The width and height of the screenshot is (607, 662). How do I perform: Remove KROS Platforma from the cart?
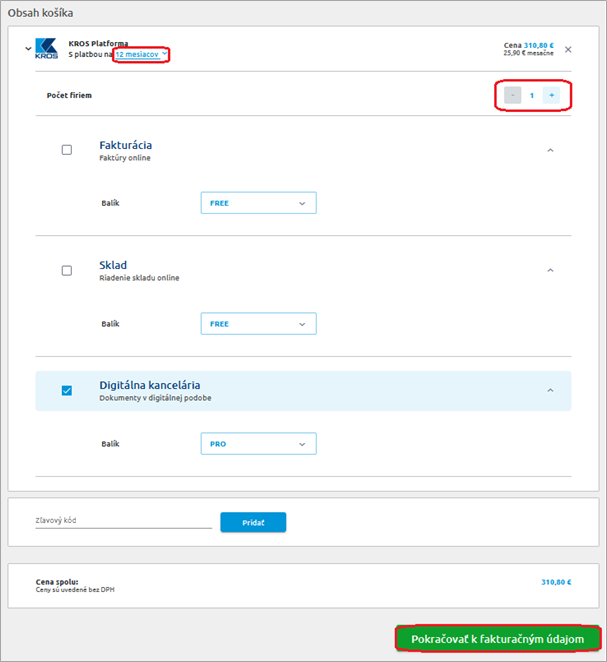pos(568,49)
